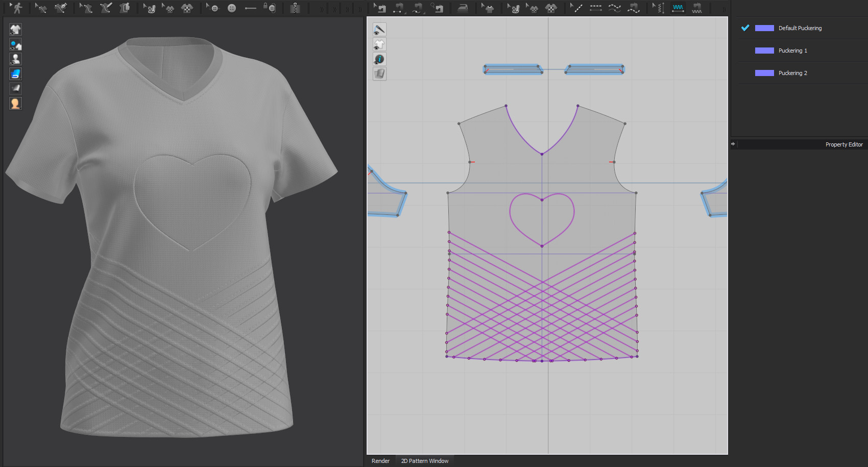The image size is (868, 467).
Task: Toggle Default Puckering checkmark
Action: [x=745, y=28]
